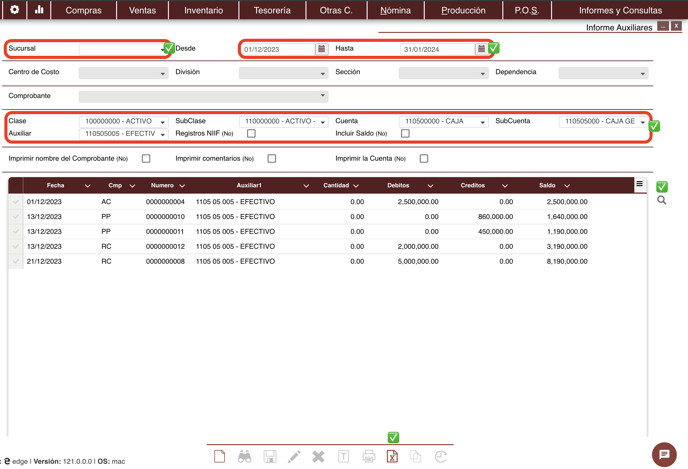The height and width of the screenshot is (469, 688).
Task: Open the Producción menu
Action: [463, 10]
